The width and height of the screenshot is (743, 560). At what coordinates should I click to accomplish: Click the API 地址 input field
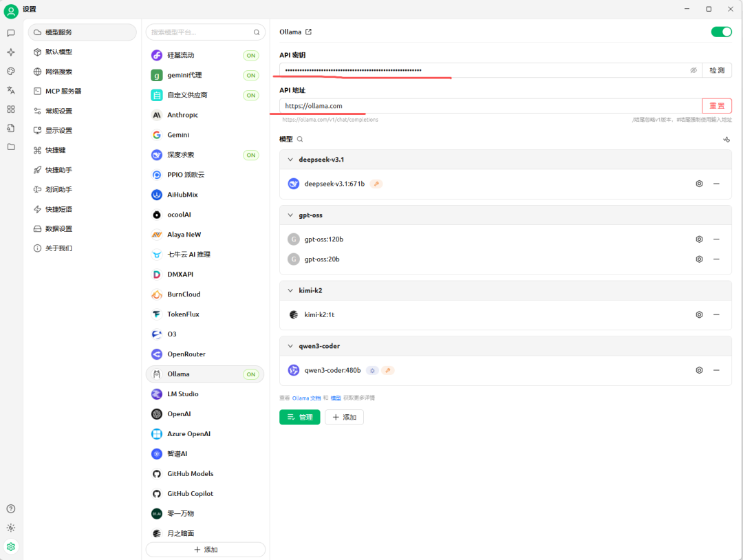pos(490,106)
